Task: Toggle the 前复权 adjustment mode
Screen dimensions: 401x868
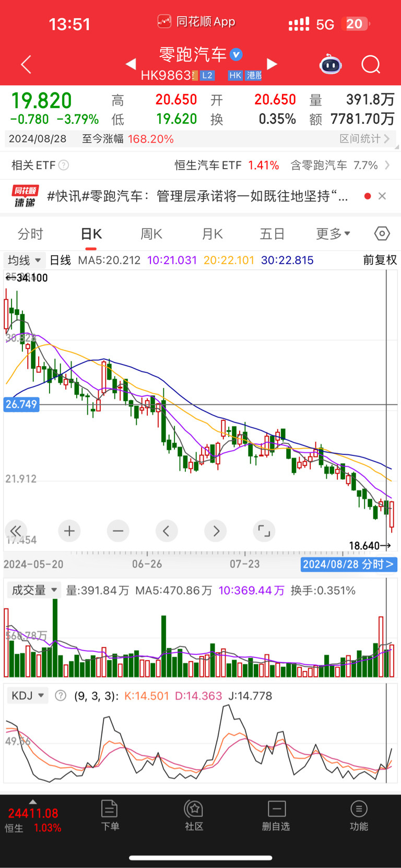Action: (380, 260)
